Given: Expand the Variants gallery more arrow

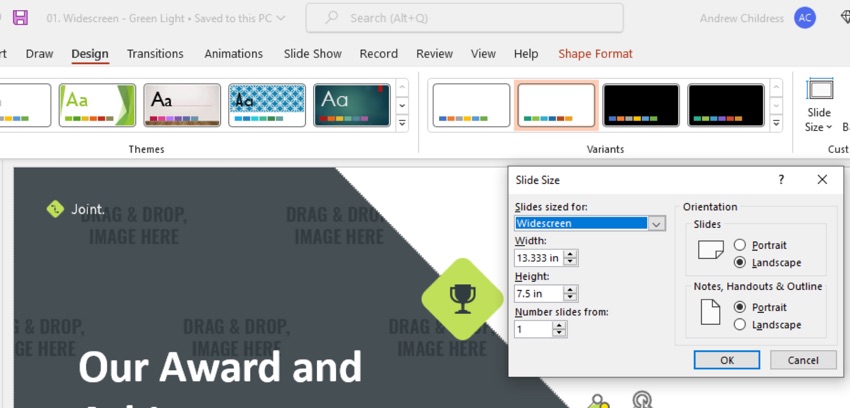Looking at the screenshot, I should click(776, 124).
